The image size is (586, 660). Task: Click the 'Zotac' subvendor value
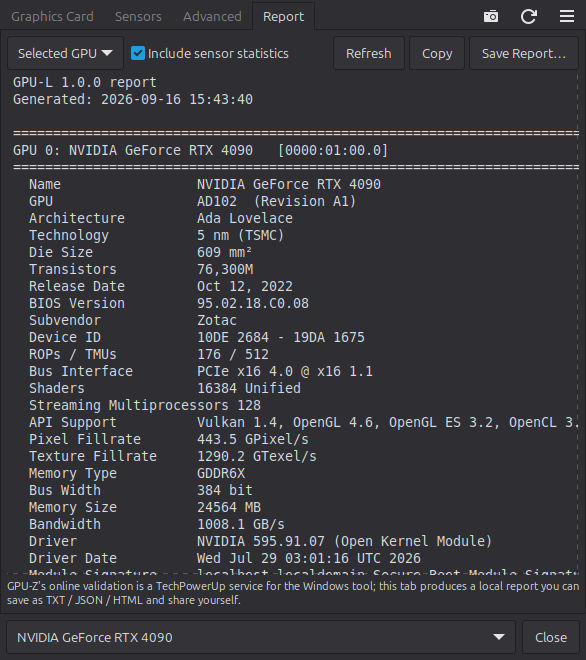(x=216, y=320)
